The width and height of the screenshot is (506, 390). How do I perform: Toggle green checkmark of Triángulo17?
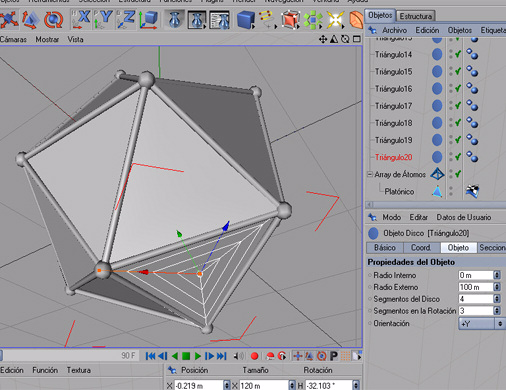(458, 106)
